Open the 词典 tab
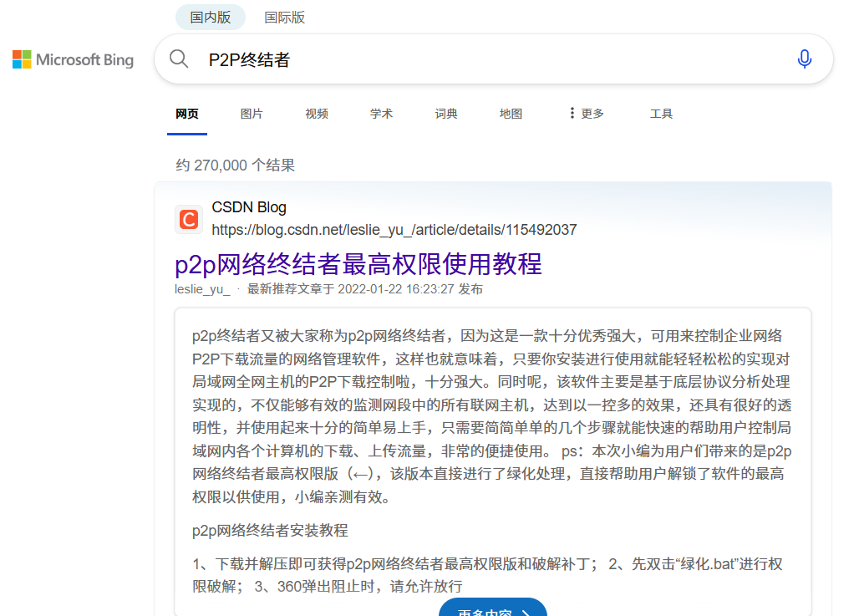Viewport: 859px width, 616px height. click(446, 114)
